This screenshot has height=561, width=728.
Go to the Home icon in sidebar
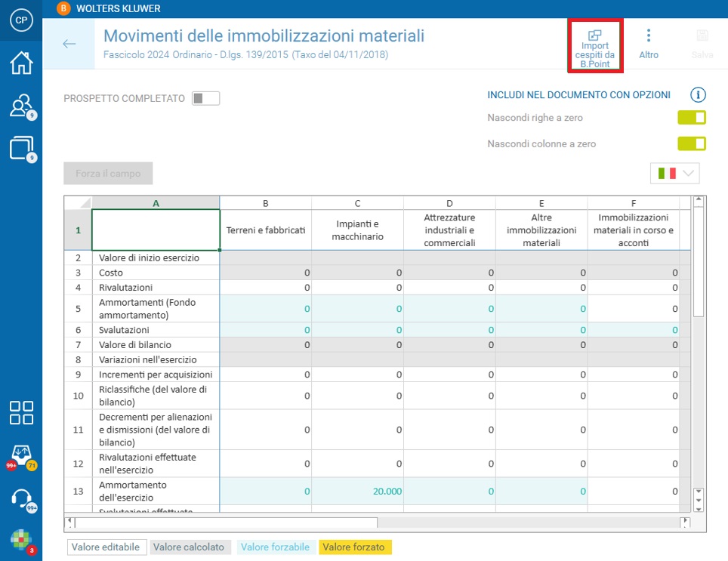point(21,63)
